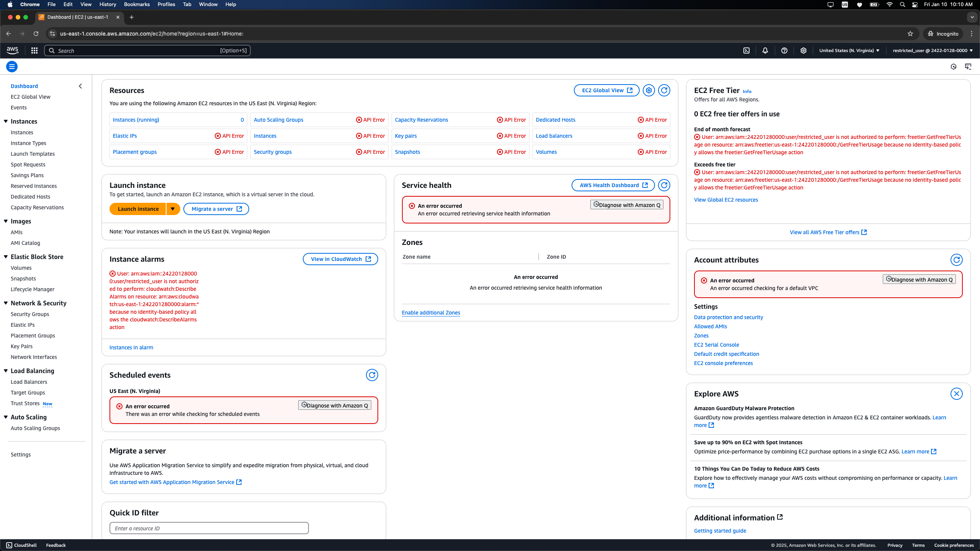The image size is (980, 551).
Task: Open the Chrome three-dot menu
Action: (x=972, y=34)
